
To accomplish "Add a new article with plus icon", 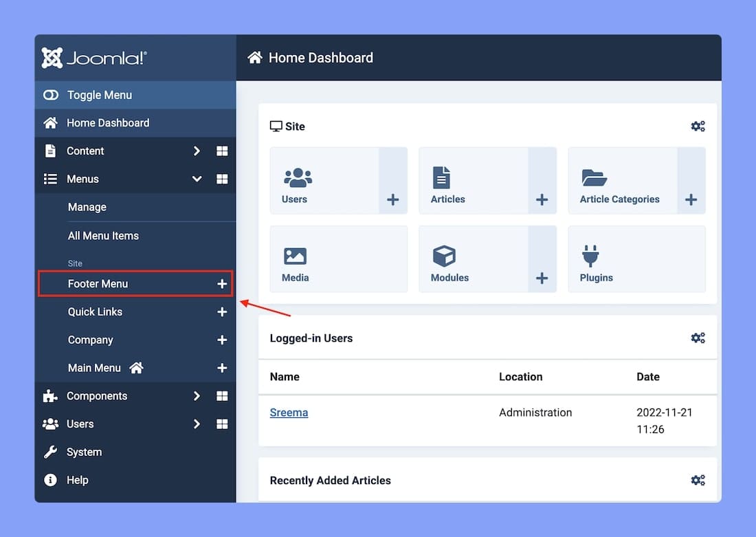I will point(542,200).
